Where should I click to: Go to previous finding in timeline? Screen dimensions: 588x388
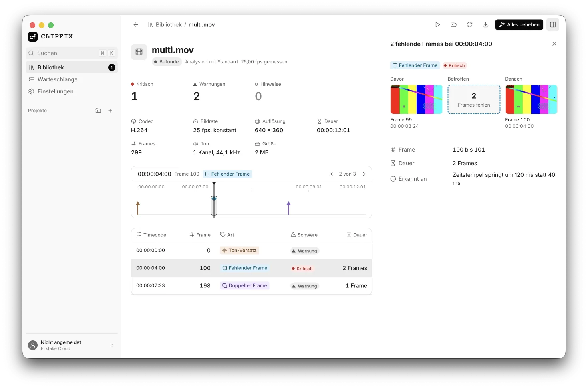[332, 174]
